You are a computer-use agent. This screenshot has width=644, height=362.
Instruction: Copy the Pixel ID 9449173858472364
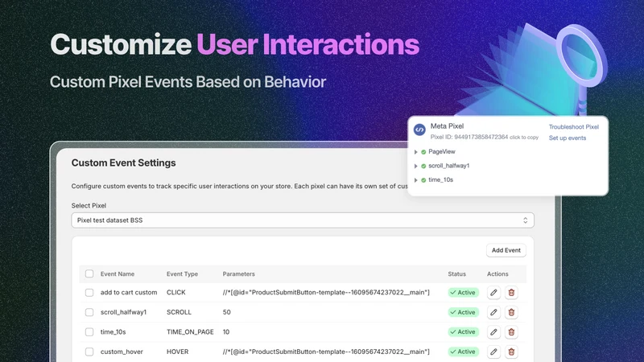(485, 137)
